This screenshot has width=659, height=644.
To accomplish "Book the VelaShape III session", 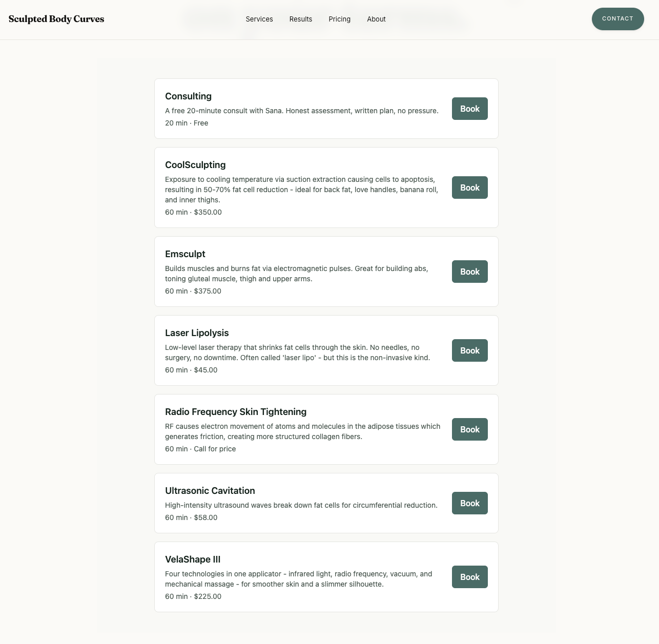I will pyautogui.click(x=470, y=577).
